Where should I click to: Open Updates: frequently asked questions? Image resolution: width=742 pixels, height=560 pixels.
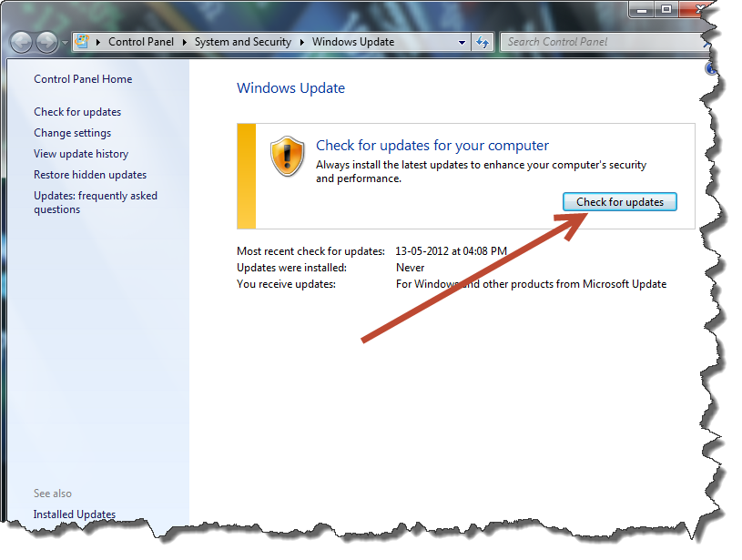[x=96, y=203]
